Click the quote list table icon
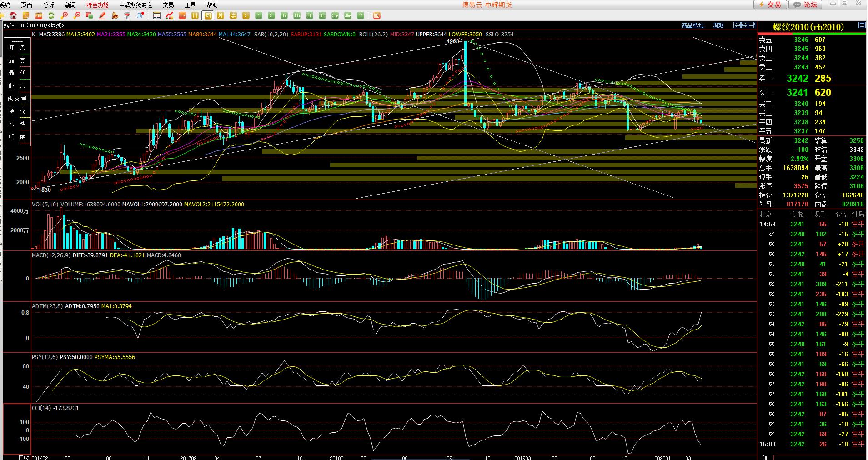868x460 pixels. pyautogui.click(x=157, y=15)
